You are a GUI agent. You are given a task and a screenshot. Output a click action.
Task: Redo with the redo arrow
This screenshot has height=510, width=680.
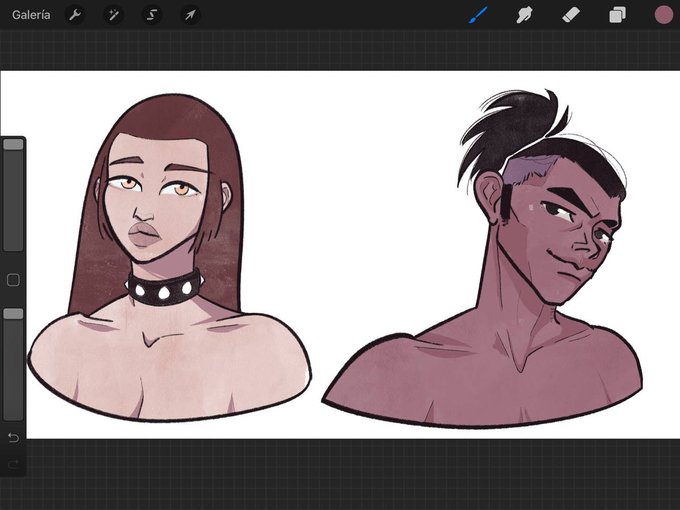(x=13, y=464)
